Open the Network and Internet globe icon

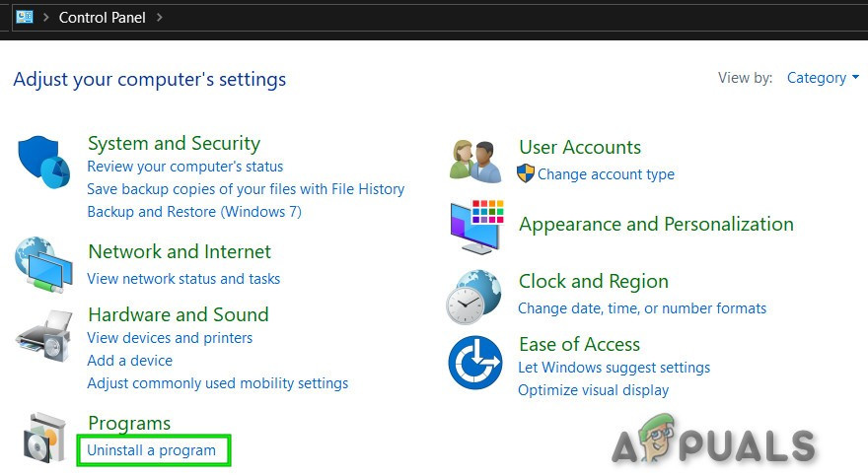click(43, 264)
